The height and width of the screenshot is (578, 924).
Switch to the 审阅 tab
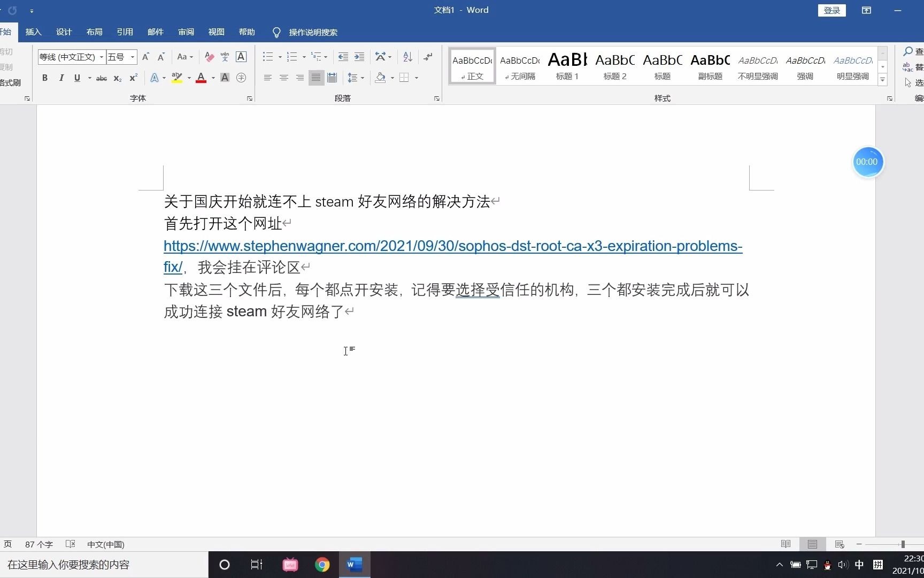[186, 32]
